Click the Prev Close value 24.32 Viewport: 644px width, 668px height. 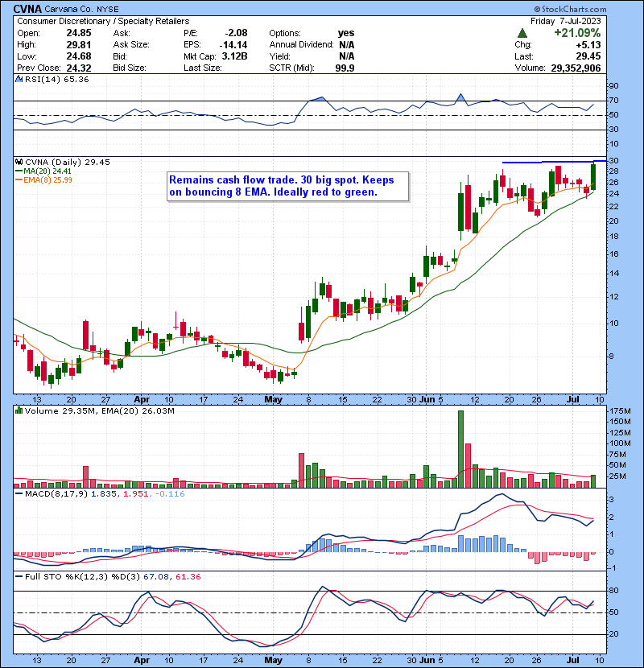point(79,68)
